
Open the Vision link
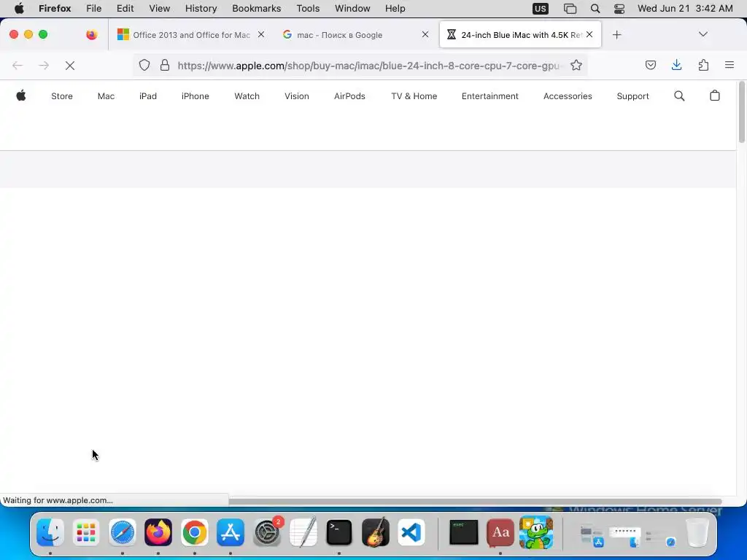297,96
